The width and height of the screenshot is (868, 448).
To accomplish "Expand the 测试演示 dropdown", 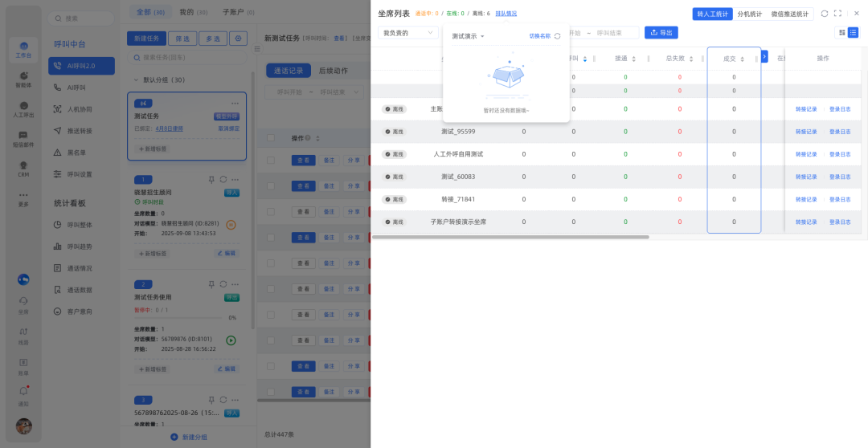I will point(469,36).
